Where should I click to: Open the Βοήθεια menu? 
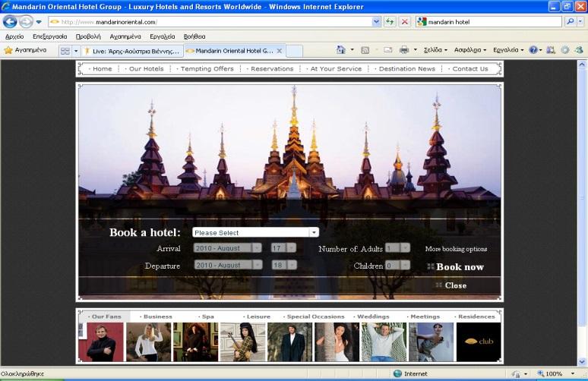click(x=194, y=36)
